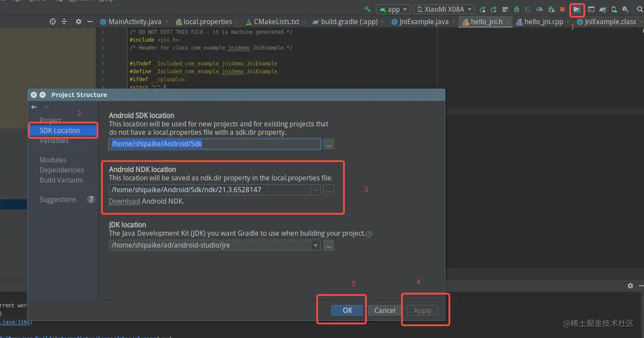Expand the JDK location dropdown arrow
Image resolution: width=644 pixels, height=338 pixels.
pos(315,245)
